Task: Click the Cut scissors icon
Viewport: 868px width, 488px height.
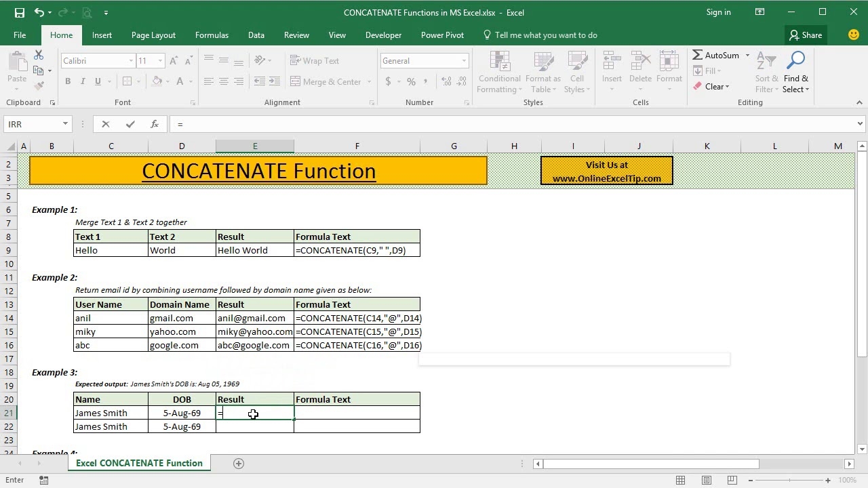Action: click(x=39, y=55)
